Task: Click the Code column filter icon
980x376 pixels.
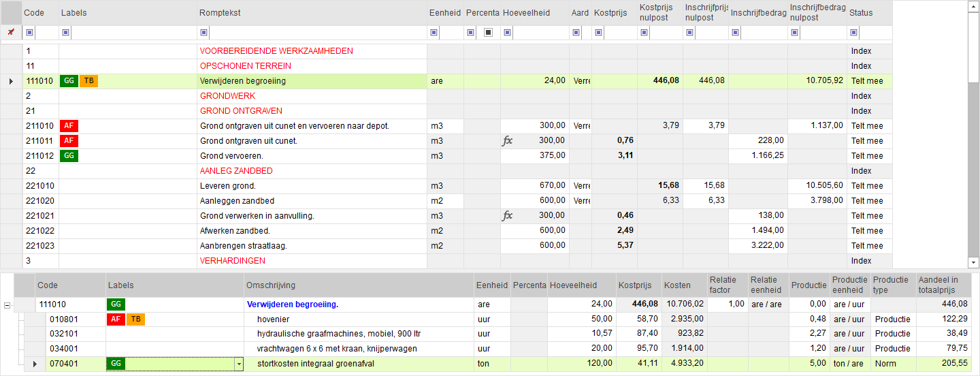Action: 29,32
